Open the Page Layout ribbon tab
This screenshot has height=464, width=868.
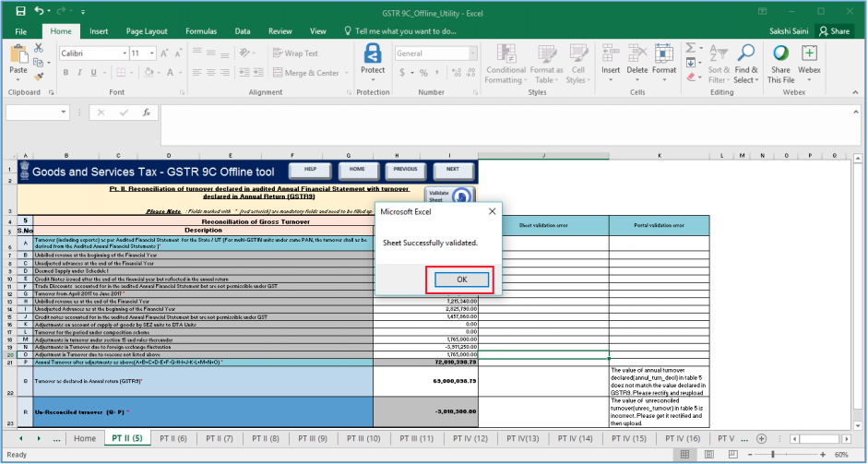tap(147, 31)
